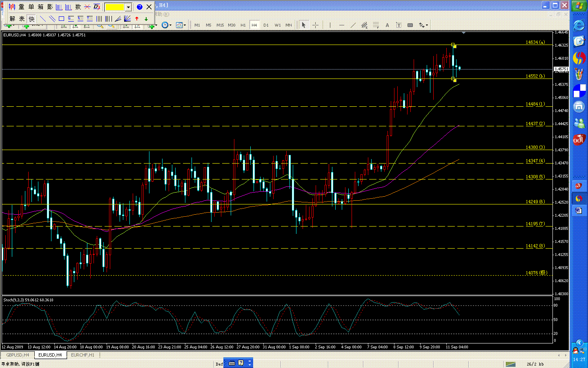Switch chart to M15 timeframe
Viewport: 588px width, 368px height.
pyautogui.click(x=220, y=25)
